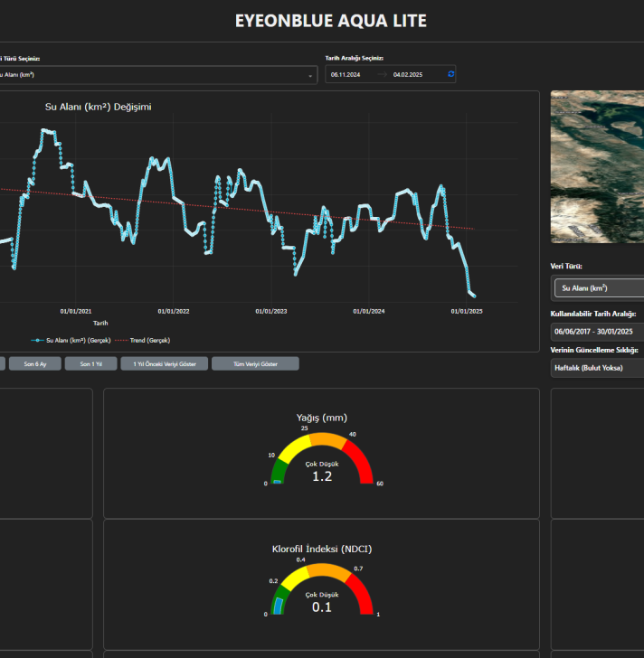Click the Kullanılabilir Tarih Aralığı label
The width and height of the screenshot is (644, 658).
click(x=593, y=314)
